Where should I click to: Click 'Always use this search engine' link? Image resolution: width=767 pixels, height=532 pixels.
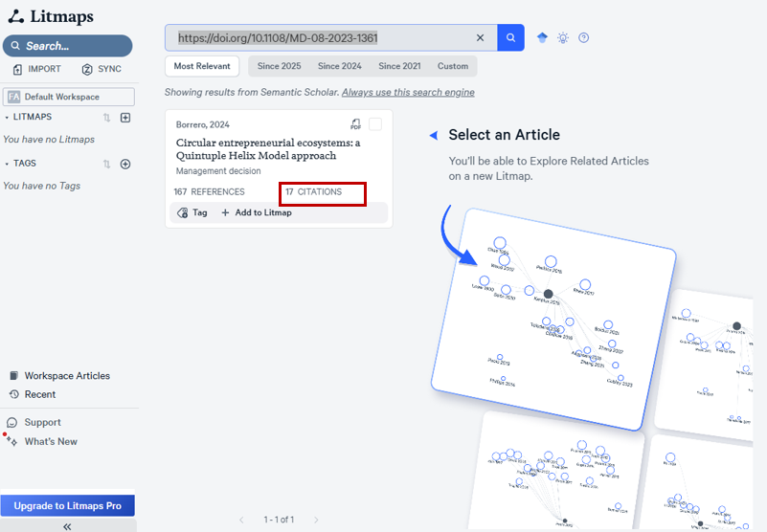tap(408, 93)
